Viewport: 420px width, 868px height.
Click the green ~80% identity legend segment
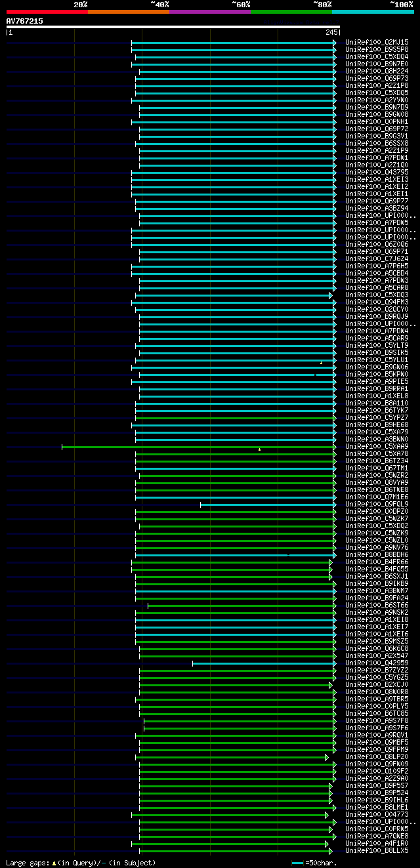(291, 12)
